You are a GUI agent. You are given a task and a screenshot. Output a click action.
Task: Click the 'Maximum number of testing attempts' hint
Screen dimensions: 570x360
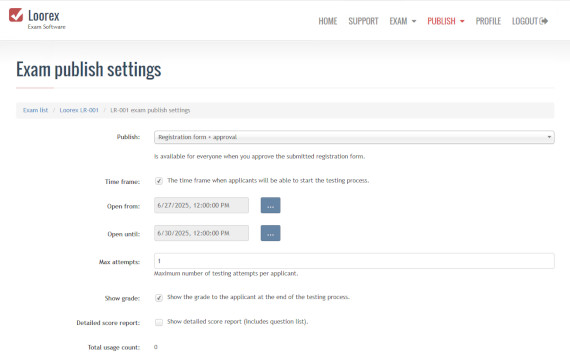(226, 273)
